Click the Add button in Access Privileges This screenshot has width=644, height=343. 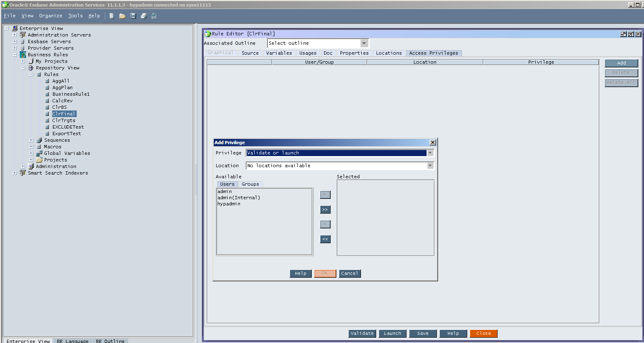[x=621, y=63]
